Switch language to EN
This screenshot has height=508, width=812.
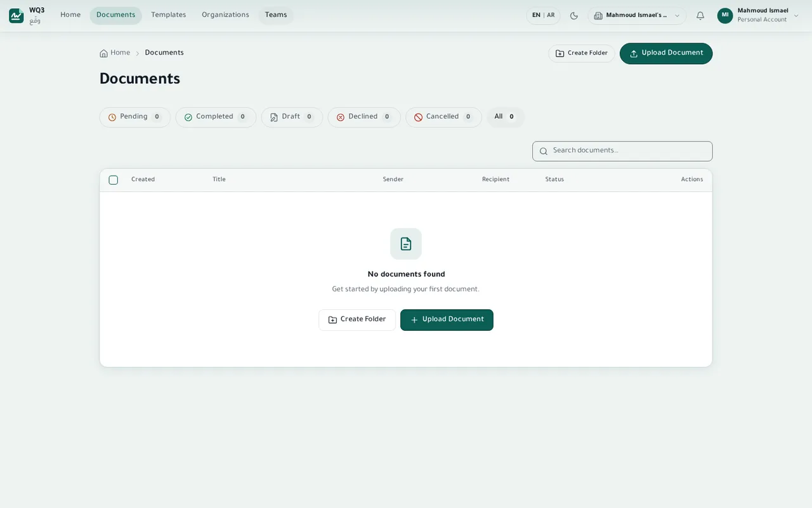coord(536,15)
